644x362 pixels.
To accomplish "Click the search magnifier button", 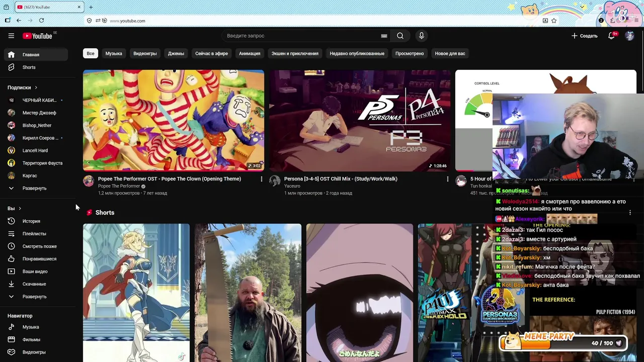I will point(400,36).
